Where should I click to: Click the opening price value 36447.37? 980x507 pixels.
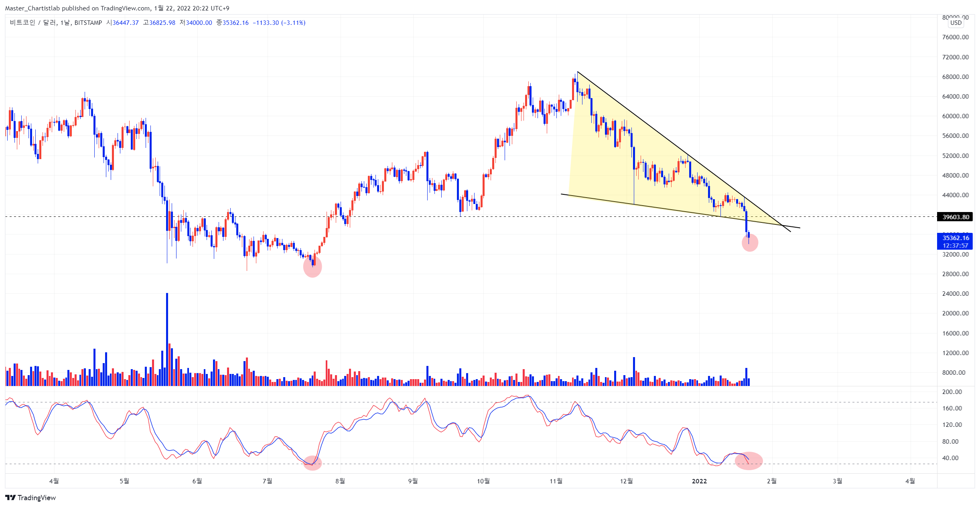point(126,23)
